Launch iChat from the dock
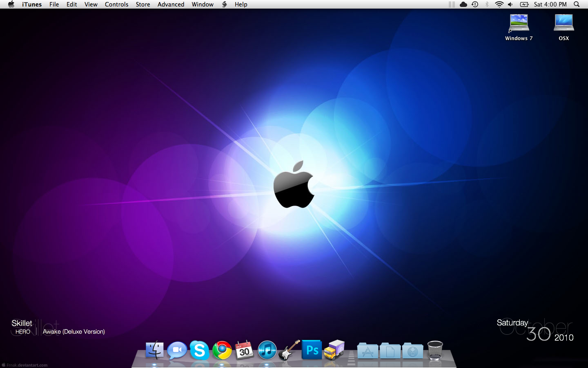588x368 pixels. click(177, 350)
